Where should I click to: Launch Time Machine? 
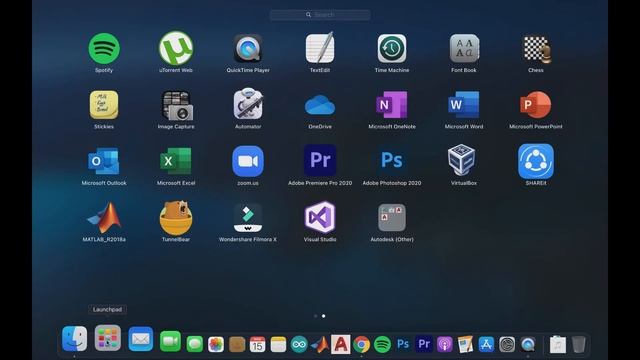pos(392,49)
